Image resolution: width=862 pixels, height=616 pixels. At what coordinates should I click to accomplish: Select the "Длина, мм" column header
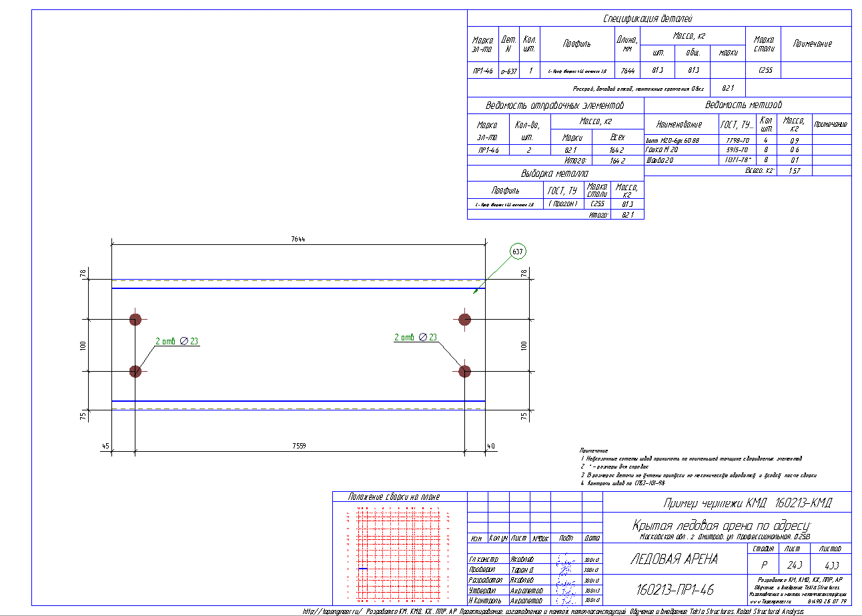click(626, 43)
